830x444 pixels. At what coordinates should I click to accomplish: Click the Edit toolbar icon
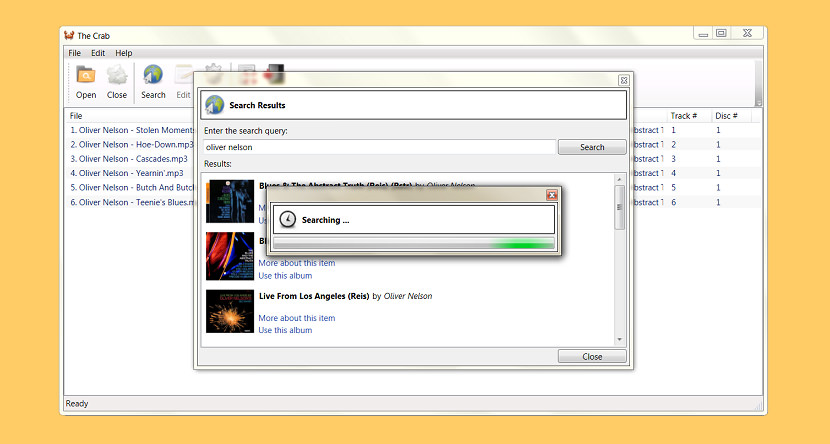[183, 76]
